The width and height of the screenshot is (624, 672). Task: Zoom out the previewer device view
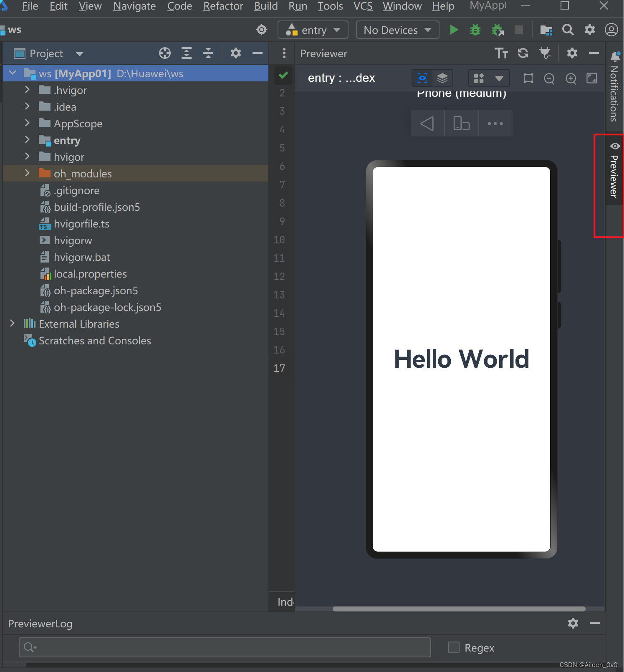549,78
